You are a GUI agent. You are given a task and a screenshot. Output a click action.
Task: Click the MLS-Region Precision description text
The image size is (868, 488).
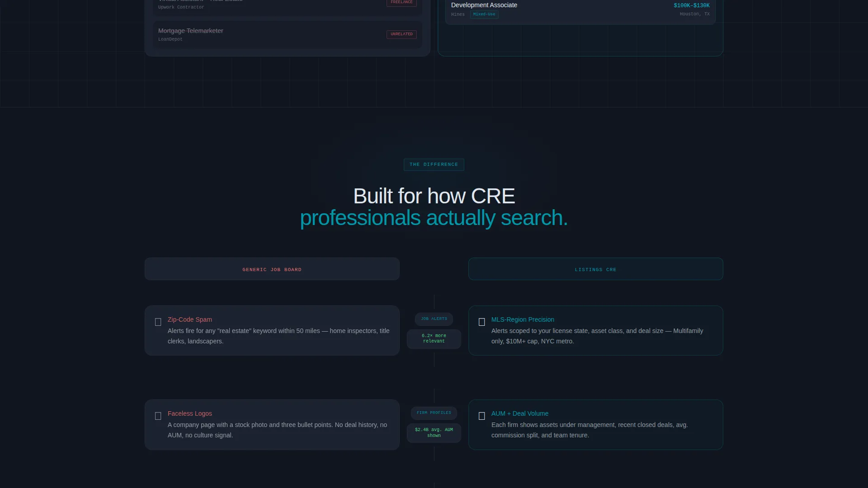597,336
